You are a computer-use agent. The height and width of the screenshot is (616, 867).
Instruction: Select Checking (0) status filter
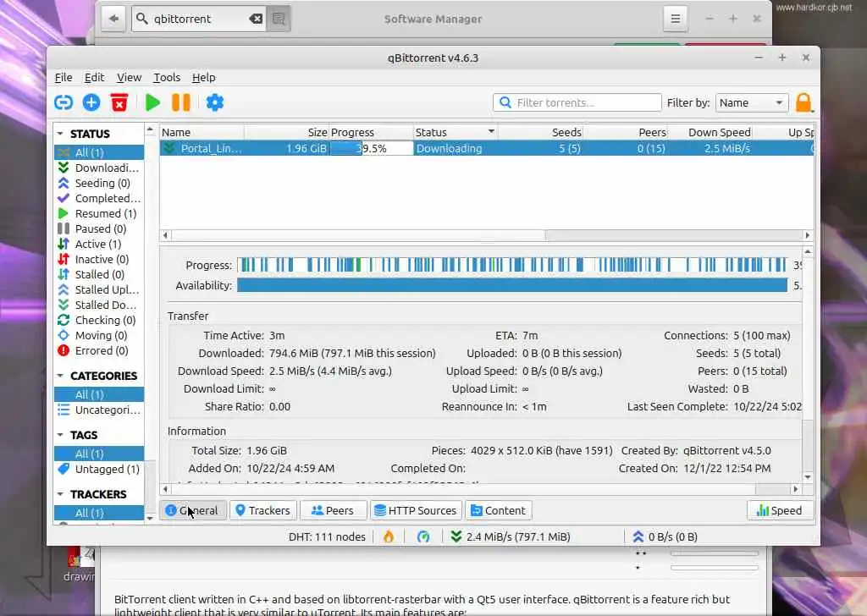point(99,320)
